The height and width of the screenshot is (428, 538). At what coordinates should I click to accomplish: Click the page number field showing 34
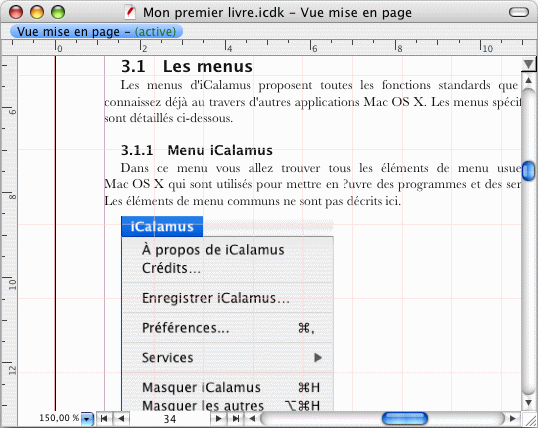point(170,419)
